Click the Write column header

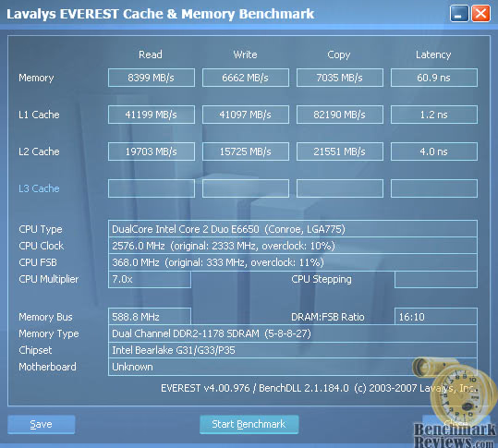point(245,54)
